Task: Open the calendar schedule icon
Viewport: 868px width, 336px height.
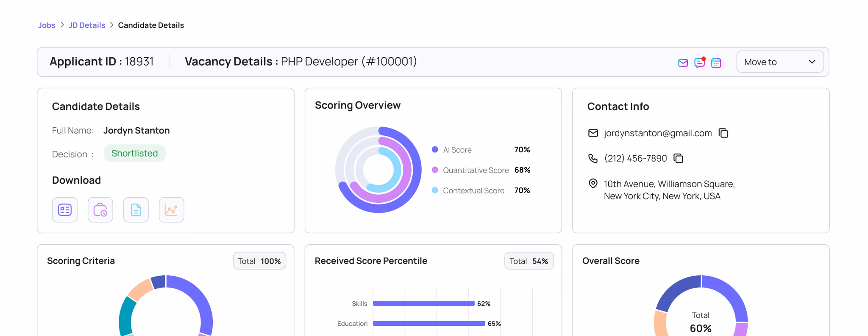Action: pyautogui.click(x=716, y=63)
